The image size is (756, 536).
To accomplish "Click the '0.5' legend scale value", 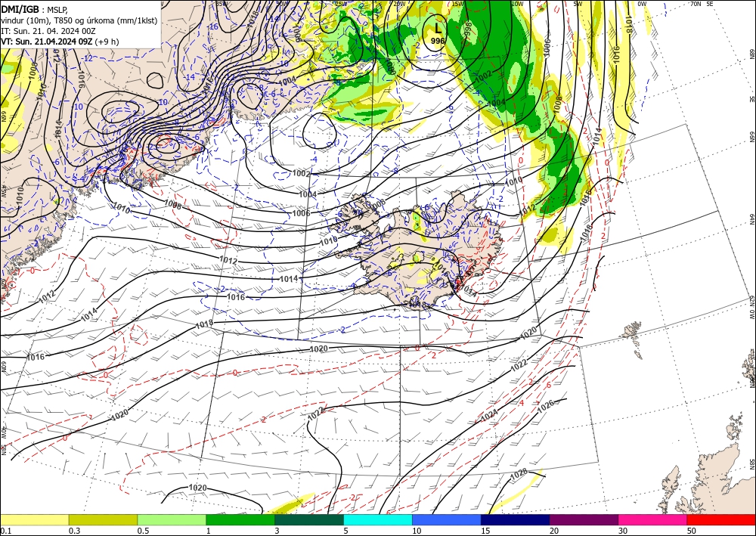I will coord(142,531).
